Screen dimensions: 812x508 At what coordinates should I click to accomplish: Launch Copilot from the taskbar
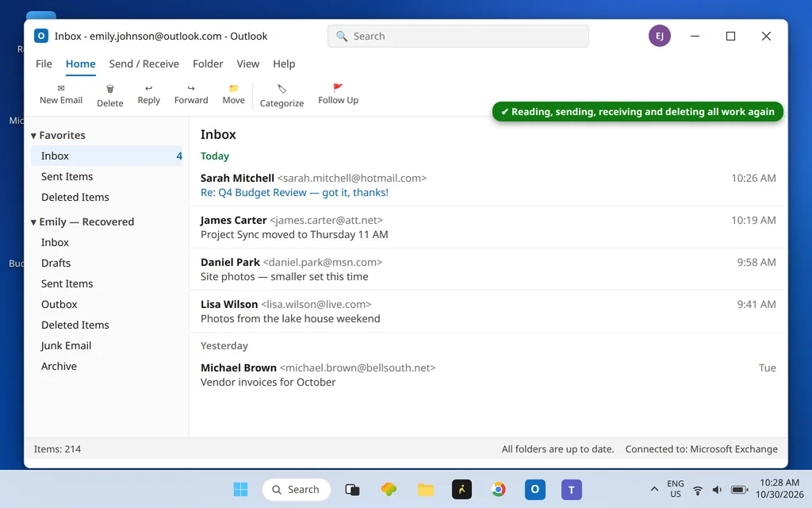[x=389, y=489]
